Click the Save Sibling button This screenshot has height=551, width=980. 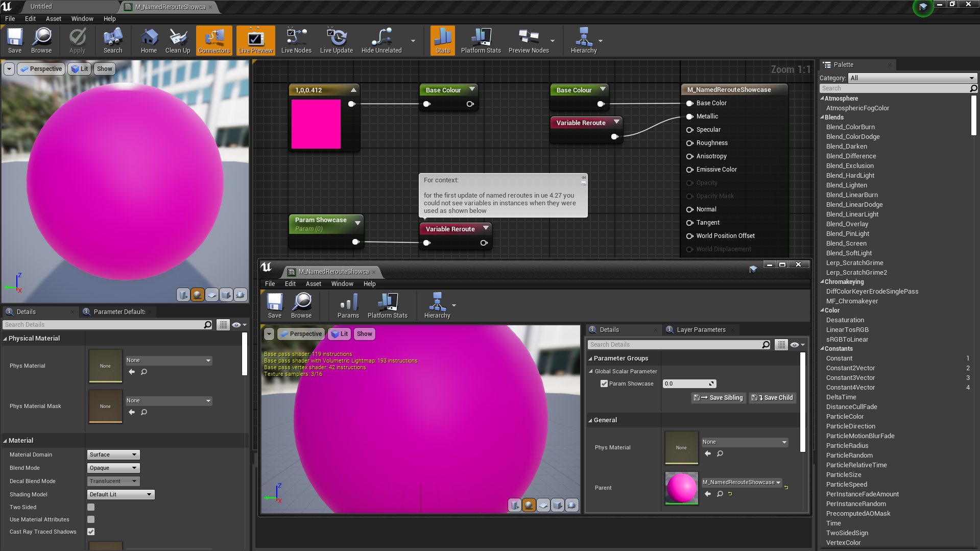718,398
